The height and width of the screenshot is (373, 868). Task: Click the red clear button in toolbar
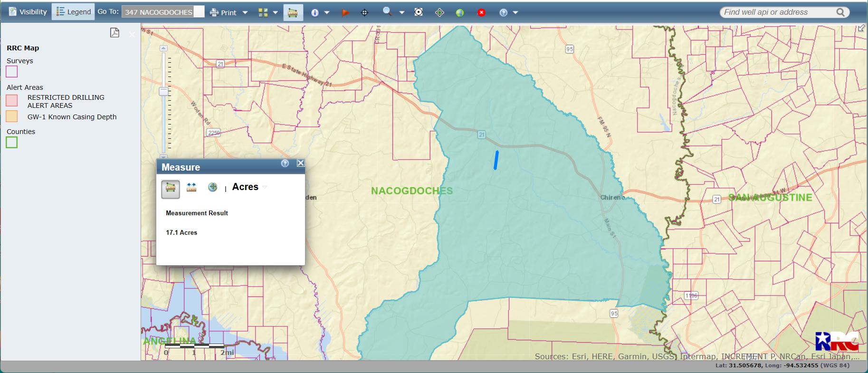click(481, 13)
